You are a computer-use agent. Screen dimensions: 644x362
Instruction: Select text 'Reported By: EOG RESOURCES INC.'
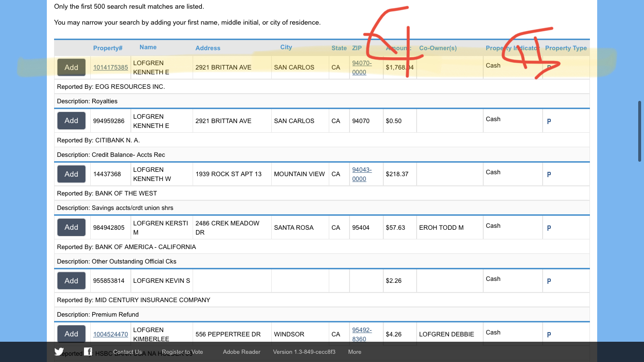pyautogui.click(x=111, y=87)
